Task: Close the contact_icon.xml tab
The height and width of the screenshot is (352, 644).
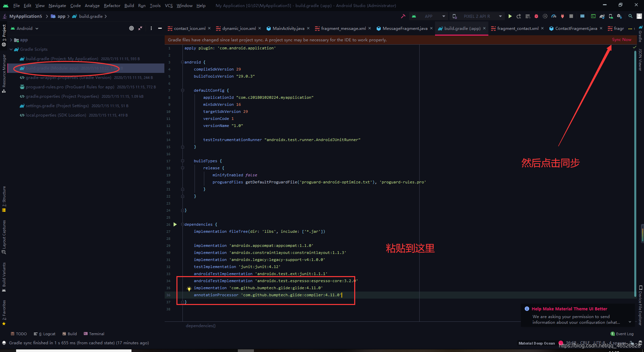Action: click(209, 29)
